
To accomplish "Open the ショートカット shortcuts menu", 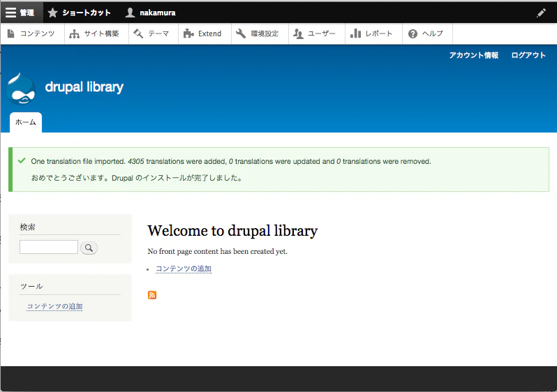I will (79, 13).
